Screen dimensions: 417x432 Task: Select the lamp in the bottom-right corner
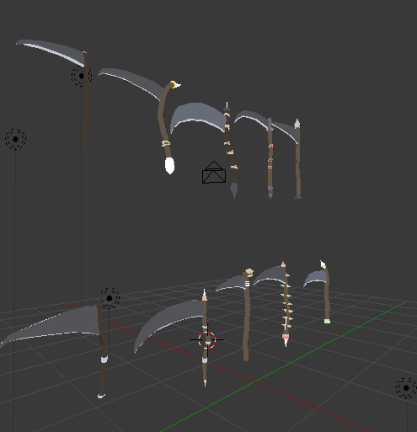[x=406, y=388]
